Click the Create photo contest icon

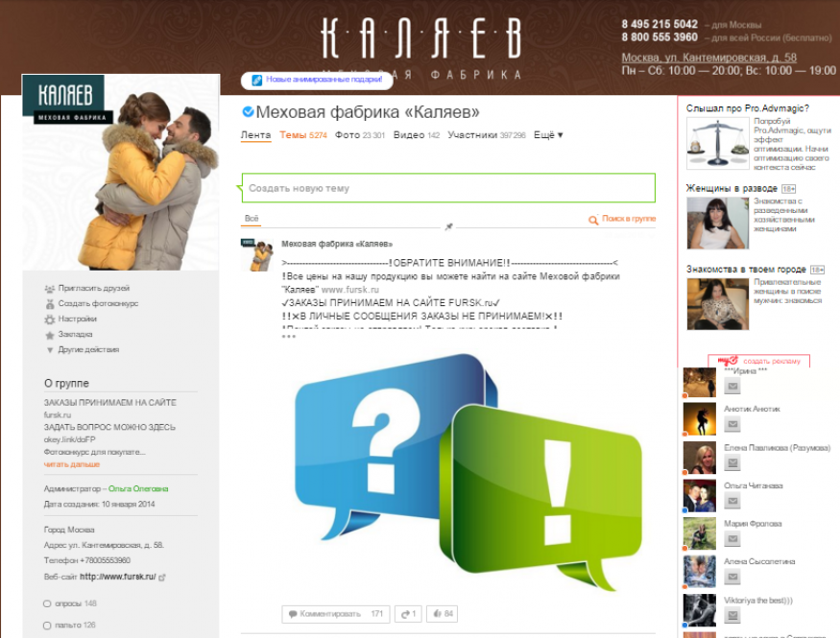tap(50, 304)
